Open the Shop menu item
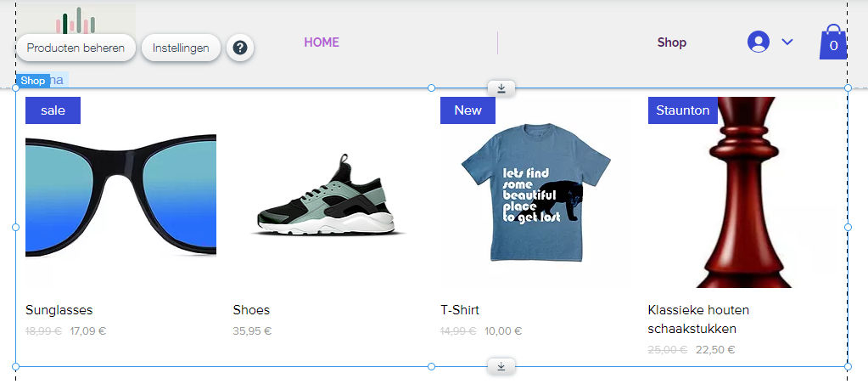The width and height of the screenshot is (868, 384). pos(672,42)
